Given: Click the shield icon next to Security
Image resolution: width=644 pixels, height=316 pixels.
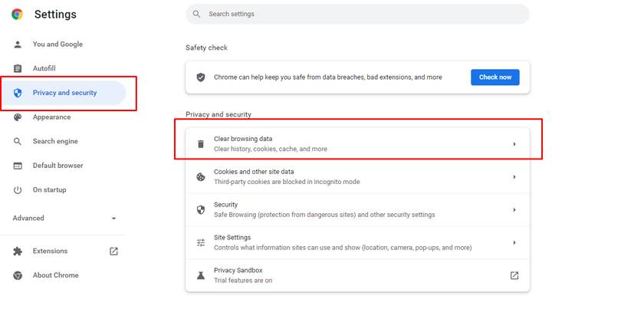Looking at the screenshot, I should click(x=200, y=210).
